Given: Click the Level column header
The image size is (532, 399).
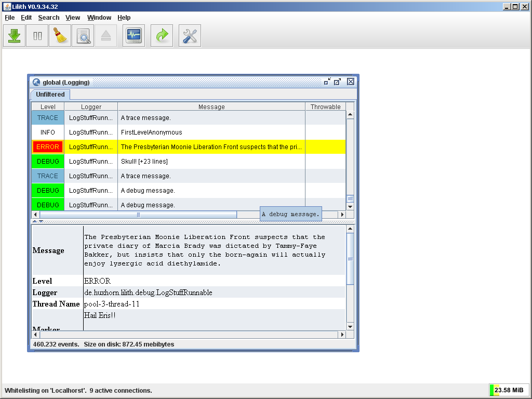Looking at the screenshot, I should click(x=48, y=107).
